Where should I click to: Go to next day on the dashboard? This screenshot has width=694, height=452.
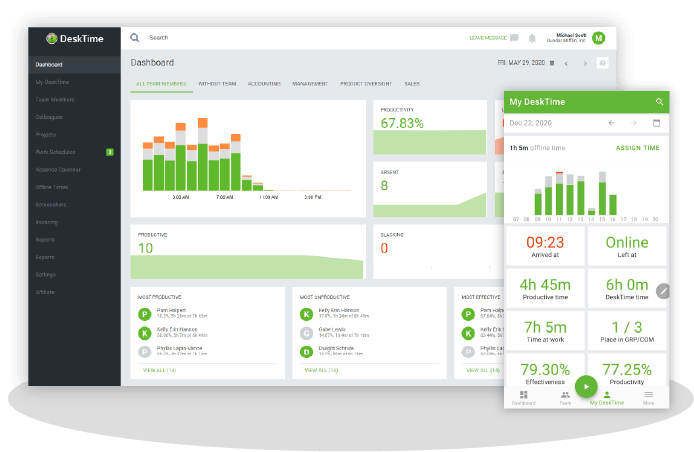585,63
